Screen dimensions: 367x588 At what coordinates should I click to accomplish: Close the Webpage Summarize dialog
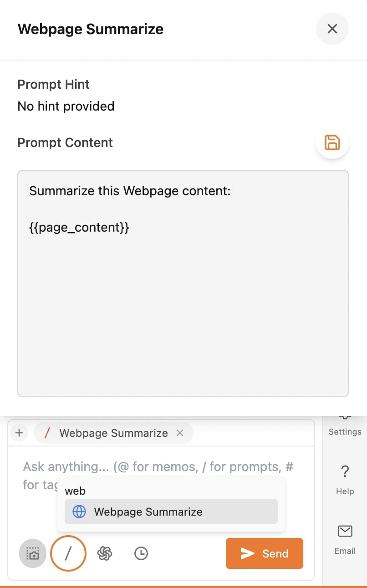point(332,29)
